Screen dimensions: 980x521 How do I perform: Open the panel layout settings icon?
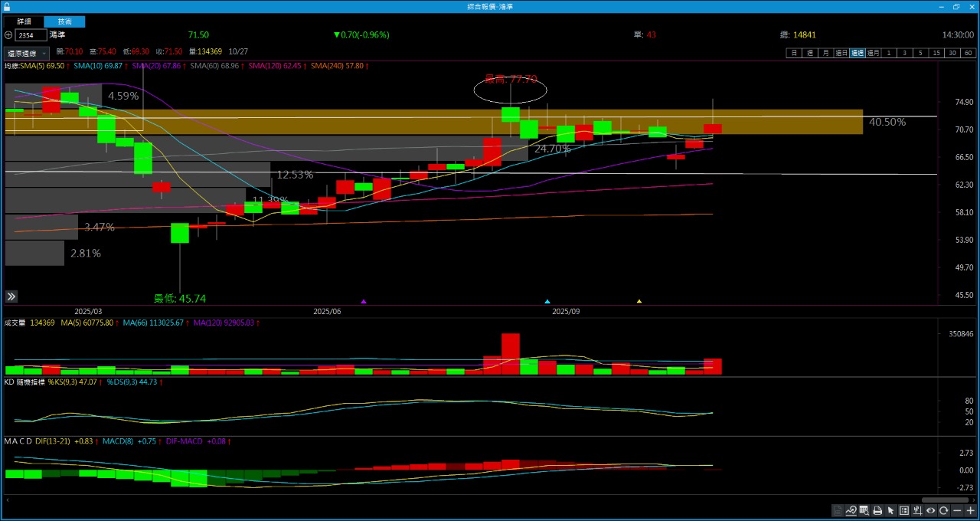point(904,510)
